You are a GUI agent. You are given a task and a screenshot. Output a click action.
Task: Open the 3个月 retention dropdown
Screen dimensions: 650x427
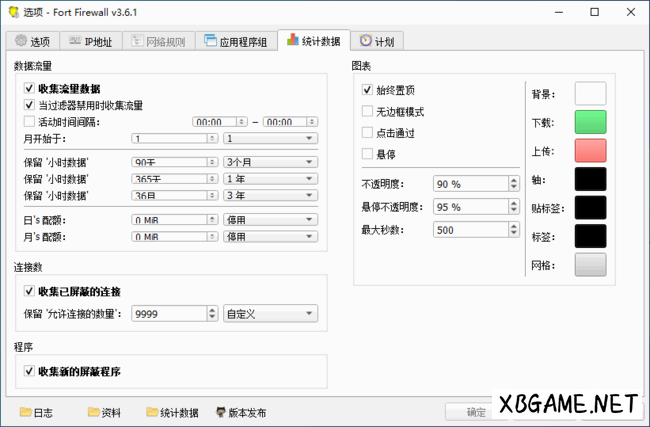270,163
